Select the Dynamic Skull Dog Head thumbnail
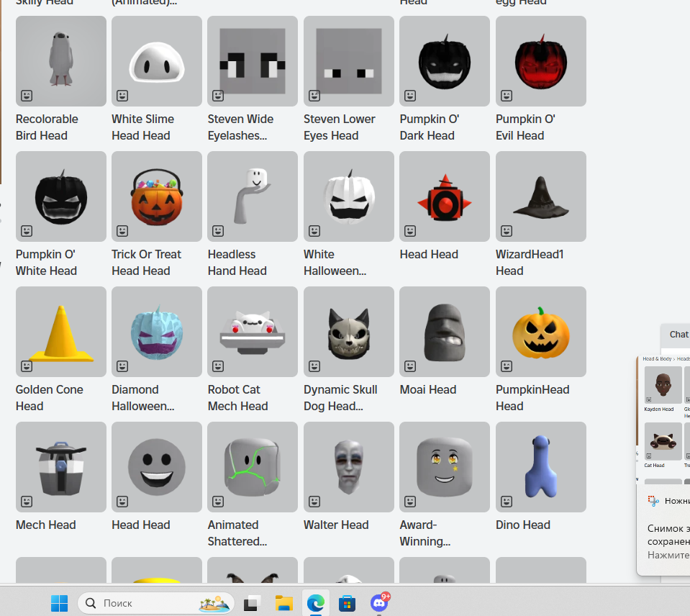The width and height of the screenshot is (690, 616). click(x=348, y=332)
